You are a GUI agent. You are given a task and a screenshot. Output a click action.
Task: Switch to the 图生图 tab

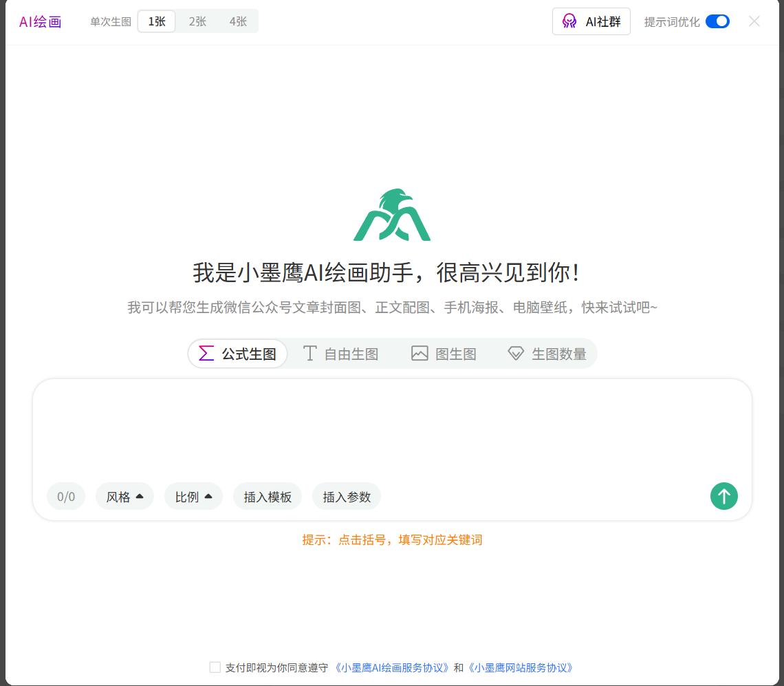coord(444,353)
